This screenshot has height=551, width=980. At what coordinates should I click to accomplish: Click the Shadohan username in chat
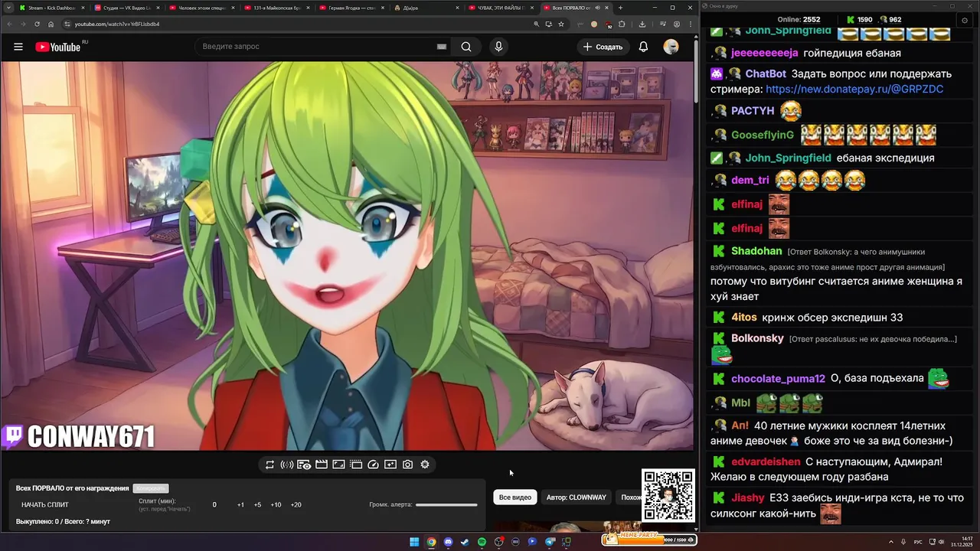[x=756, y=251]
